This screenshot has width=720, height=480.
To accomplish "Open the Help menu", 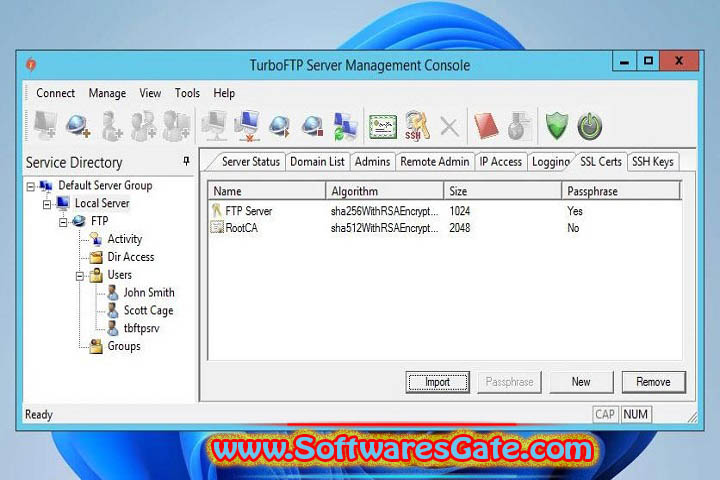I will pos(224,93).
